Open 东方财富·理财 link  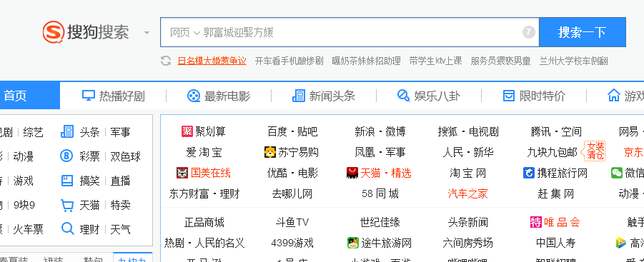click(x=204, y=193)
